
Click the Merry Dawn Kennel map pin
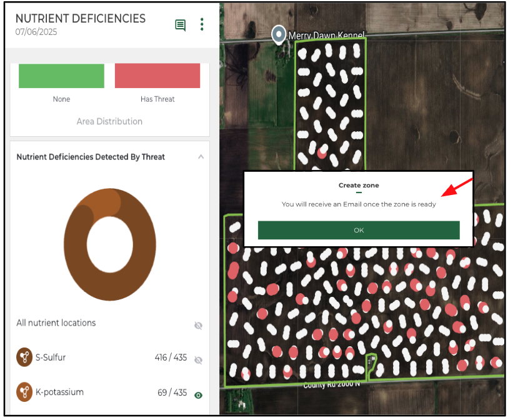(279, 35)
